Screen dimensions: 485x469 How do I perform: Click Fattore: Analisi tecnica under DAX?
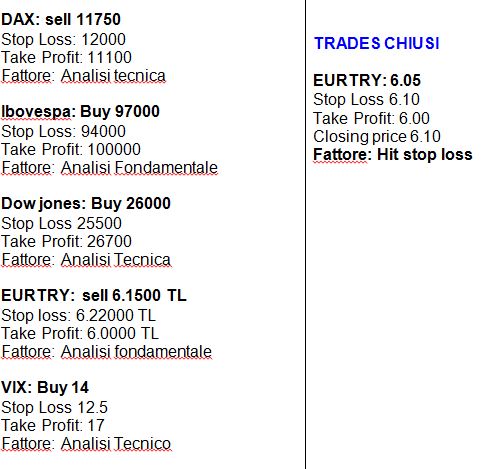tap(83, 76)
